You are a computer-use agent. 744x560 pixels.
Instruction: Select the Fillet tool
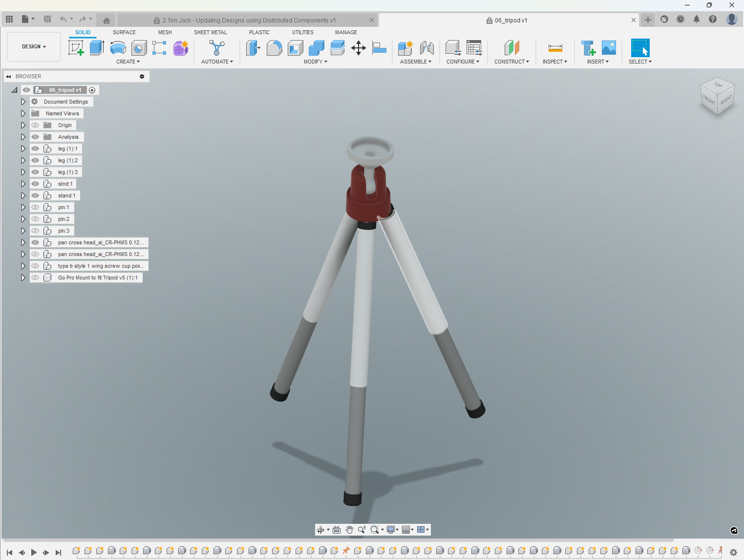(x=274, y=48)
